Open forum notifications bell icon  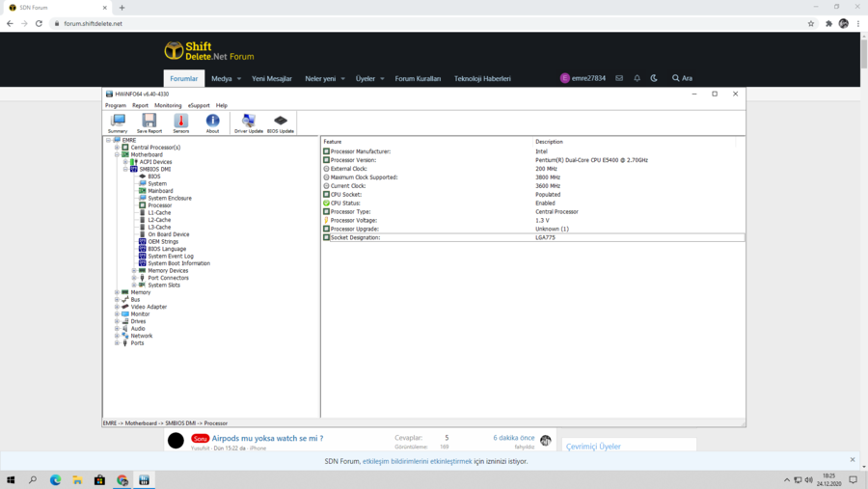point(637,78)
